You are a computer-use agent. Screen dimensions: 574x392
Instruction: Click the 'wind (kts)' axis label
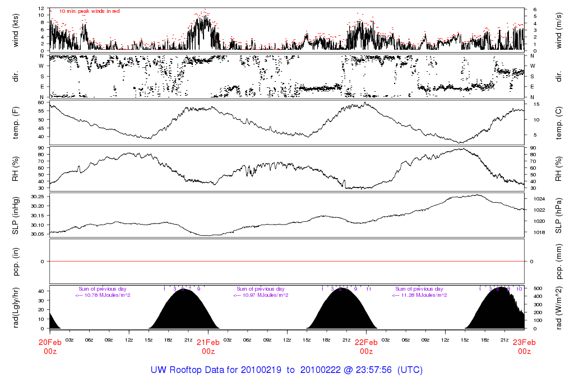pos(16,30)
